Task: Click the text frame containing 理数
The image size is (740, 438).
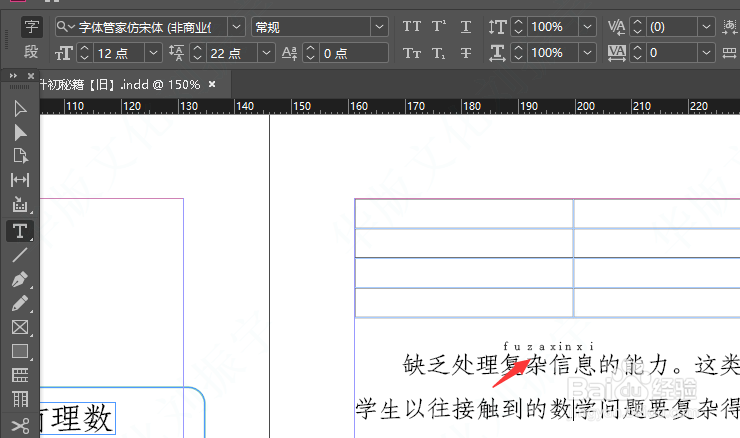Action: coord(78,418)
